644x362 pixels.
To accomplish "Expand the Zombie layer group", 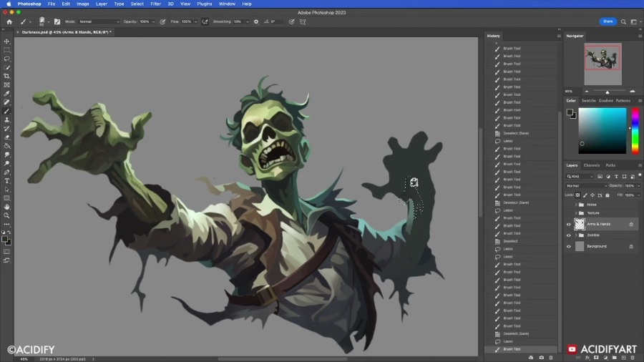I will (x=576, y=235).
